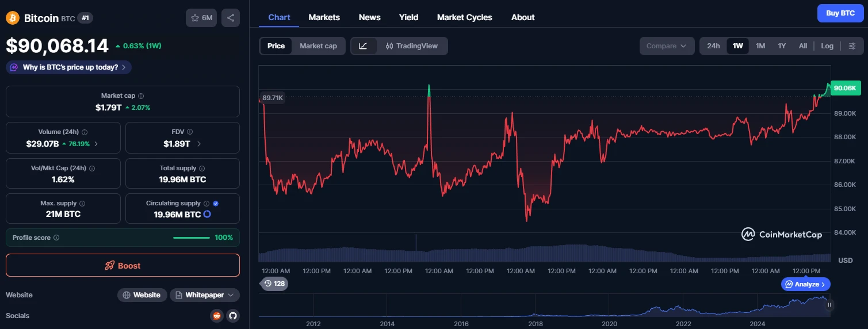Screen dimensions: 868x329
Task: Toggle Log scale on chart
Action: (827, 46)
